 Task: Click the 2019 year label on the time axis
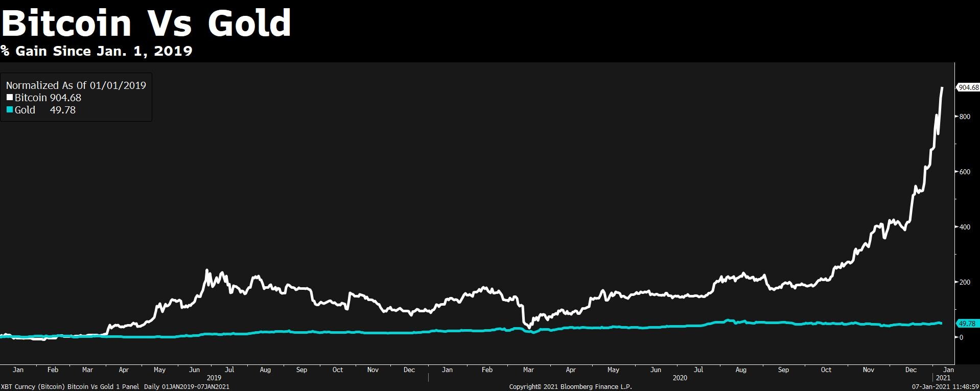point(214,378)
